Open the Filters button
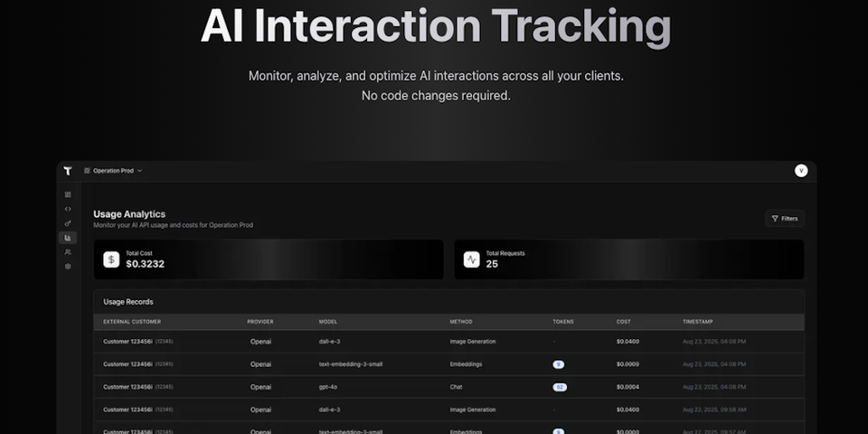 click(785, 219)
